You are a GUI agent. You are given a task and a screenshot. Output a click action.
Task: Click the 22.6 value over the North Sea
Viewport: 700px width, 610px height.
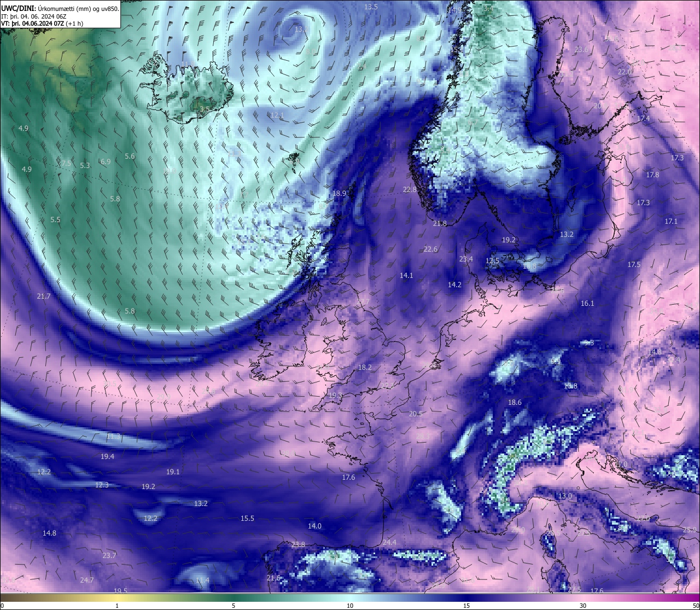430,249
